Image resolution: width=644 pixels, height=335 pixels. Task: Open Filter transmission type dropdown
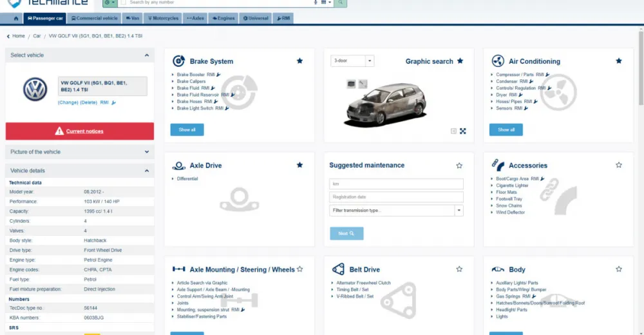(396, 211)
